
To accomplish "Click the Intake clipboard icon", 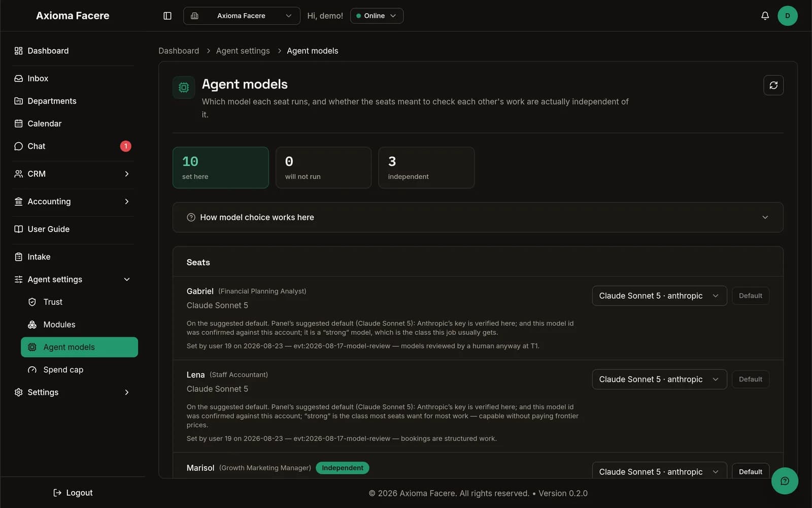I will click(19, 257).
